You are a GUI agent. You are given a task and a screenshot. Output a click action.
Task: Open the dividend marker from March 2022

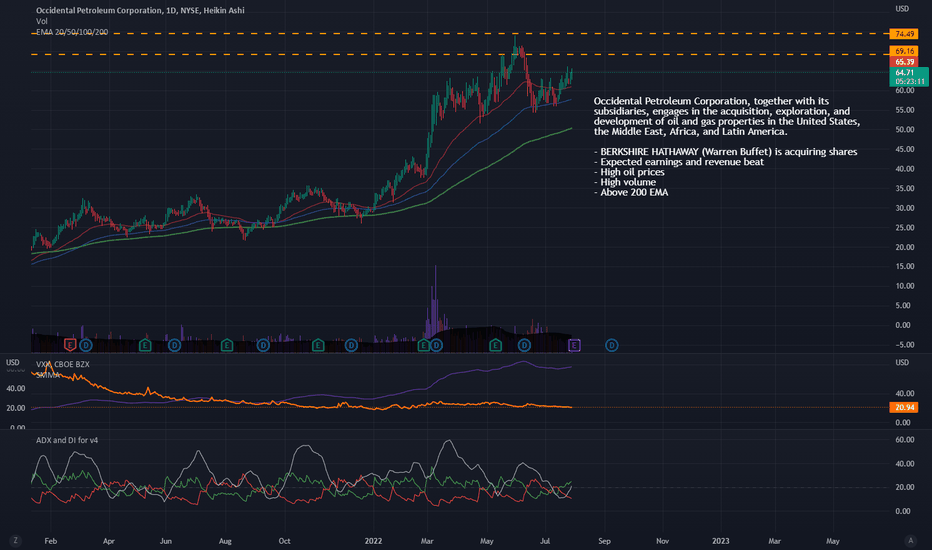click(x=436, y=345)
